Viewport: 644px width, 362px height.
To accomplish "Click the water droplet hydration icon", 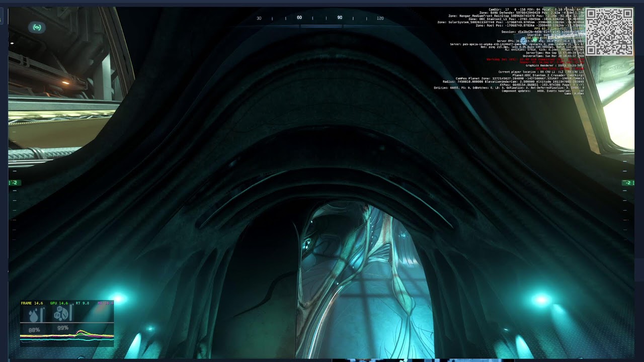I will [x=34, y=315].
